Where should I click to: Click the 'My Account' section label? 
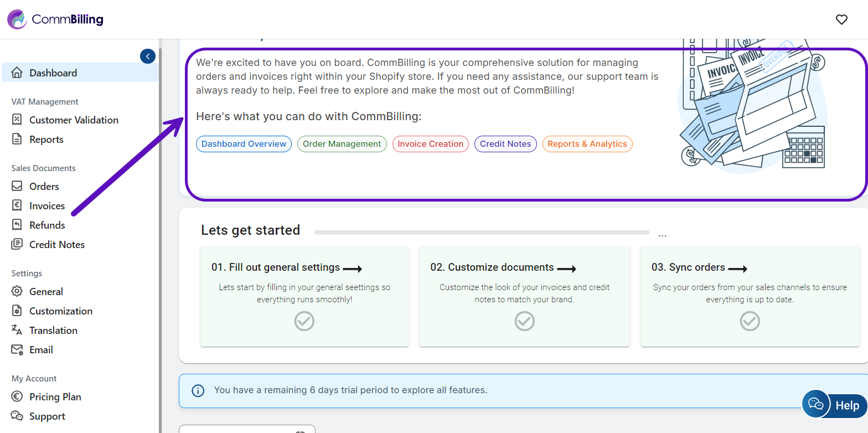34,379
